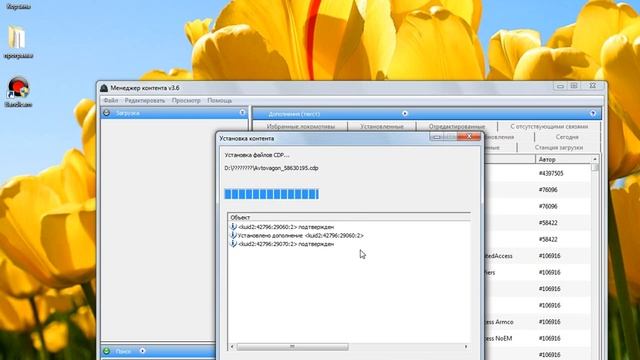The image size is (640, 360).
Task: Click the Установка файлов CDP… label
Action: pyautogui.click(x=257, y=155)
